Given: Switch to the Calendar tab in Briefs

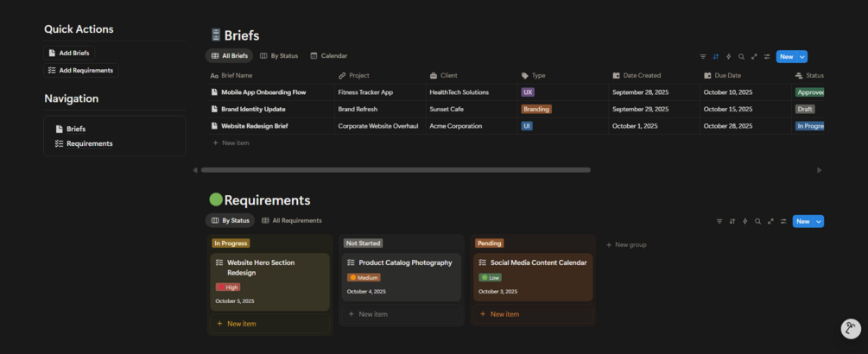Looking at the screenshot, I should pos(328,56).
